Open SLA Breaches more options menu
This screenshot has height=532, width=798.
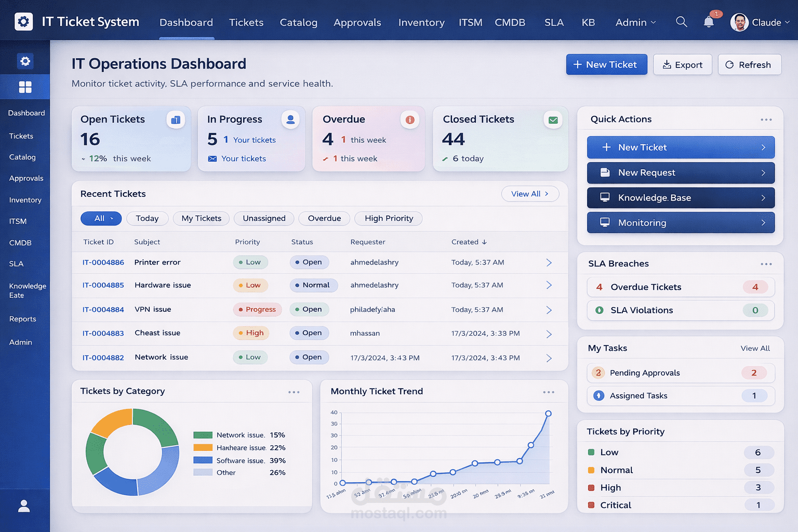click(766, 264)
